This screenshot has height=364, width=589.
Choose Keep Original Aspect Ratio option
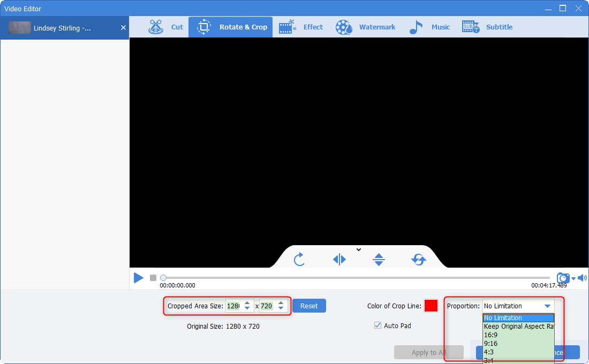(x=518, y=326)
